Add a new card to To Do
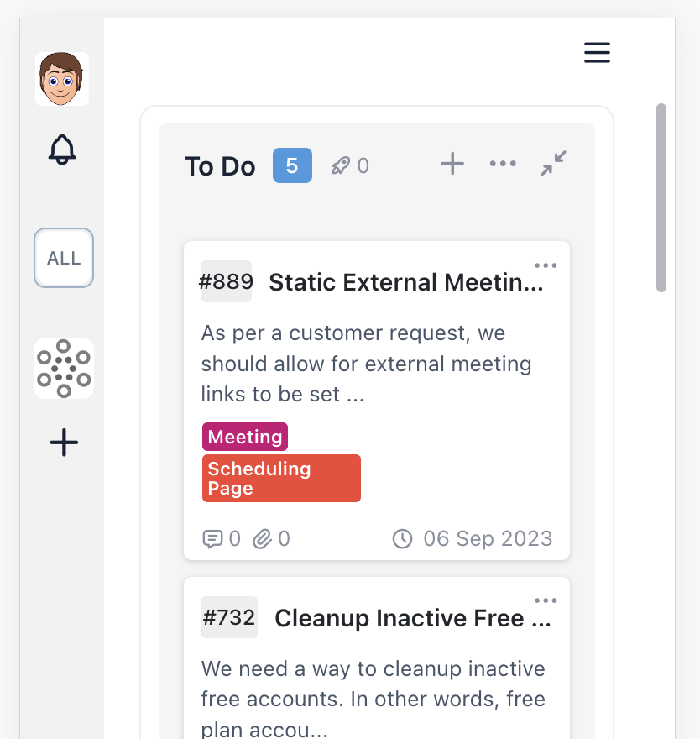Screen dimensions: 700x739 coord(452,164)
